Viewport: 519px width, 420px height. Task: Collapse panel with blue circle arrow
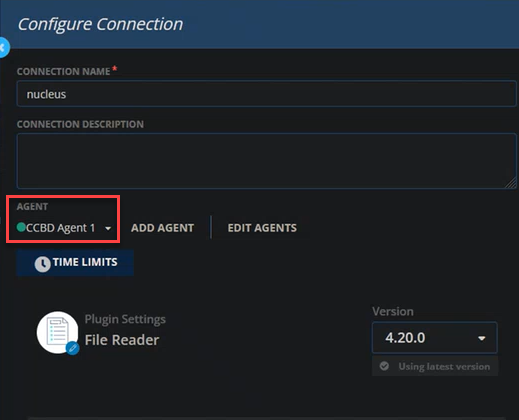[3, 47]
